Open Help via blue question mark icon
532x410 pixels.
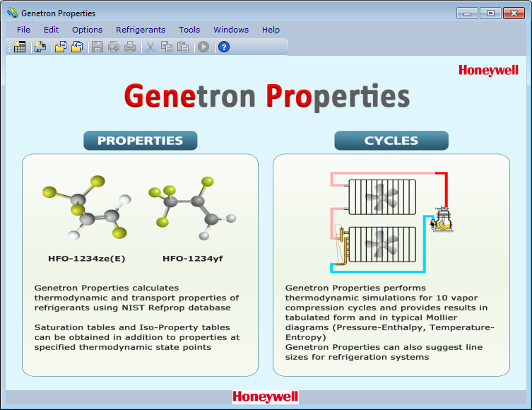tap(224, 47)
